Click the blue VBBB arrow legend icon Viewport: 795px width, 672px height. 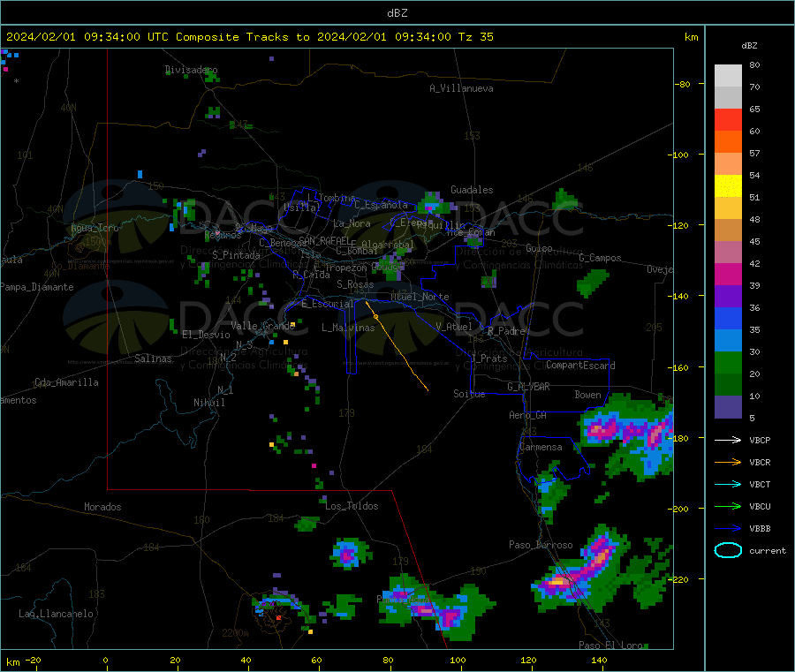pos(728,528)
